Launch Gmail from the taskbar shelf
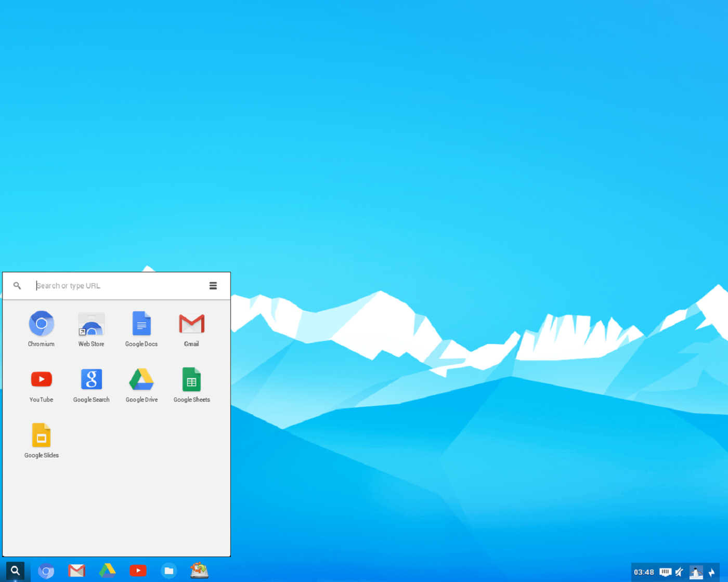The width and height of the screenshot is (728, 582). click(77, 571)
